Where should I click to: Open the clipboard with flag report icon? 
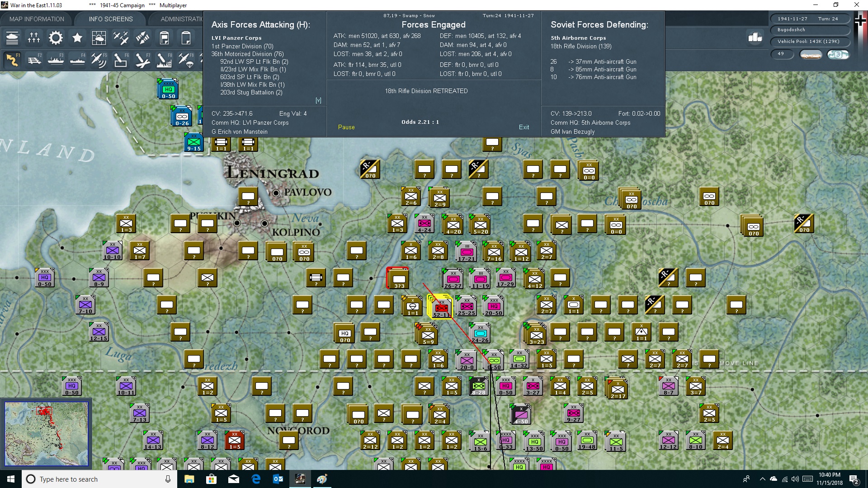pos(164,38)
